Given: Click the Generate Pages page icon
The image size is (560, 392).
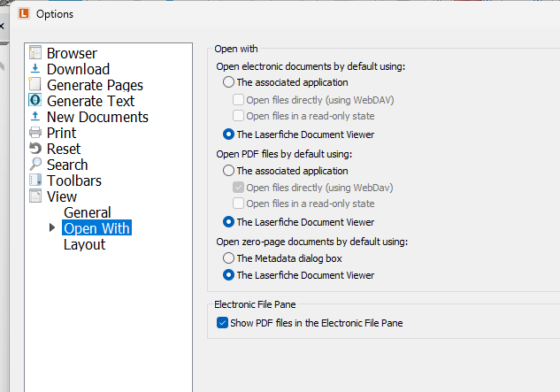Looking at the screenshot, I should click(35, 84).
